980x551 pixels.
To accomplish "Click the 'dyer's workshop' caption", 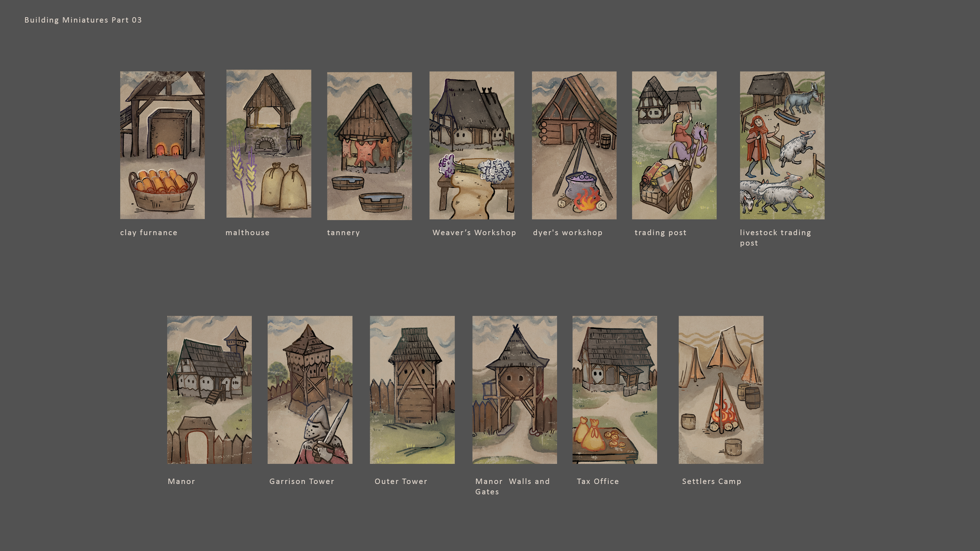I will pos(567,233).
